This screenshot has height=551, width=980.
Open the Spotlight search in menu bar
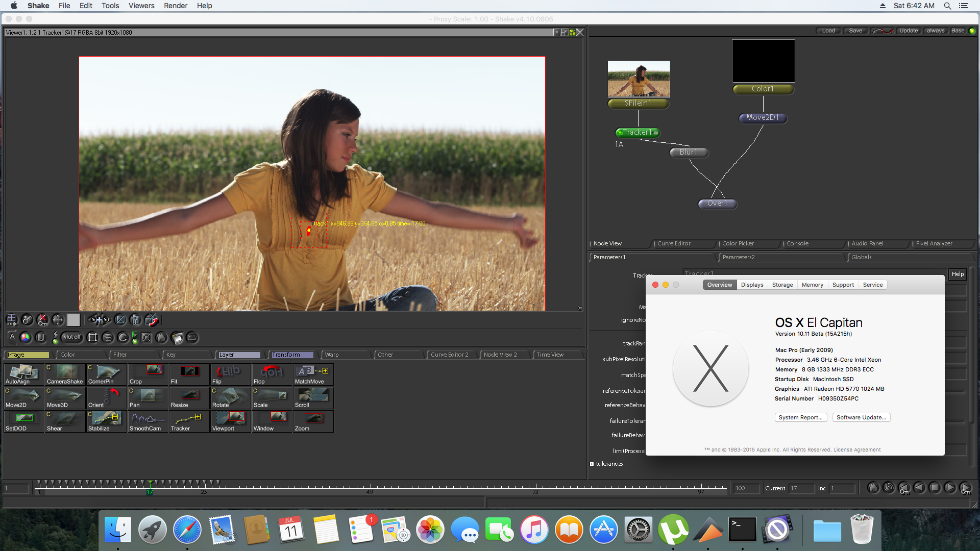click(x=947, y=6)
